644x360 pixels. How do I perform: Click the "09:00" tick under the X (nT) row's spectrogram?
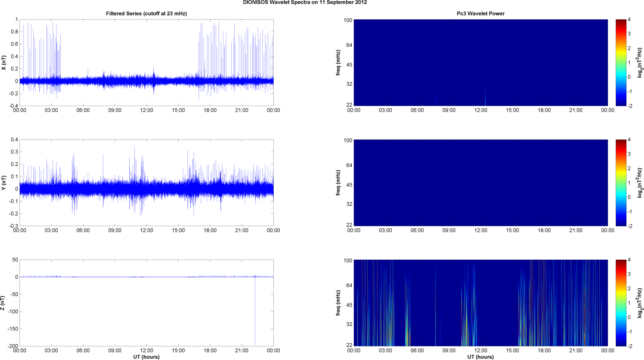tap(449, 110)
